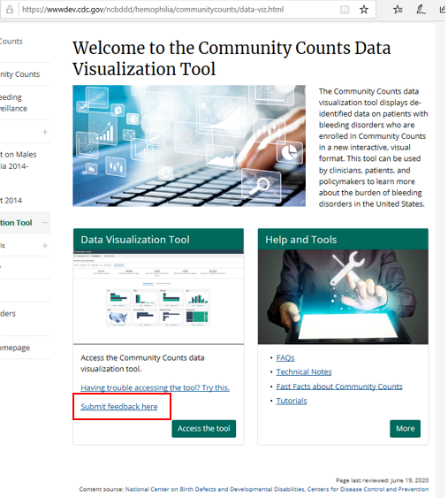Open the 'on Males' 2014 sidebar item
Screen dimensions: 448x498
tap(19, 160)
